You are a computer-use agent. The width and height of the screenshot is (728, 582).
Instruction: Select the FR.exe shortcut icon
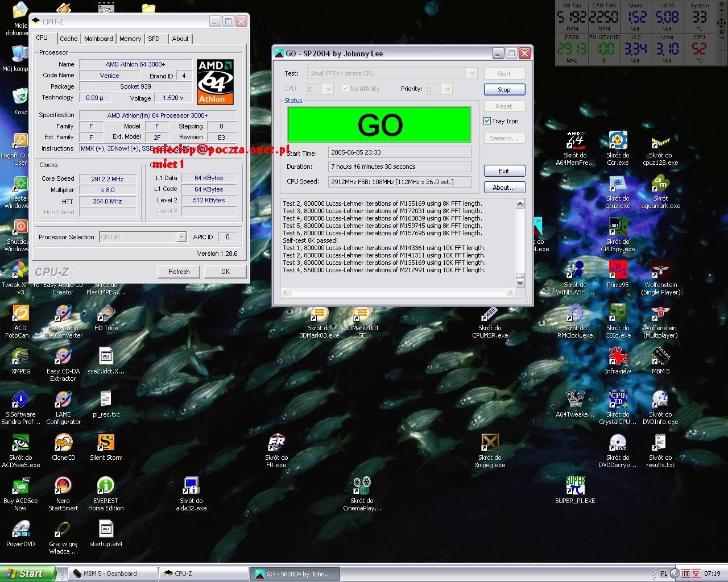pyautogui.click(x=276, y=450)
